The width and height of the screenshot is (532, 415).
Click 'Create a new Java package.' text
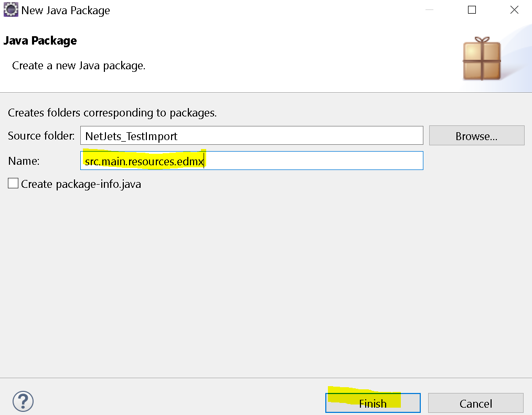[x=79, y=66]
